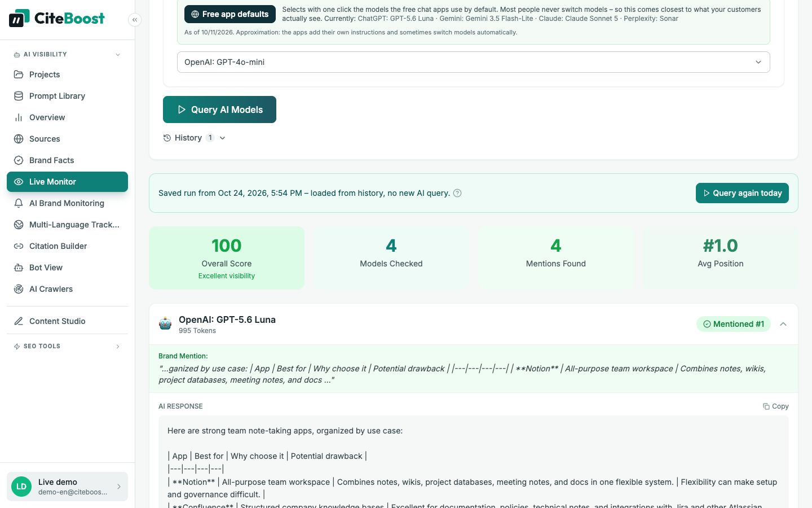Click the Avg Position #1.0 card
Image resolution: width=812 pixels, height=508 pixels.
click(x=721, y=258)
